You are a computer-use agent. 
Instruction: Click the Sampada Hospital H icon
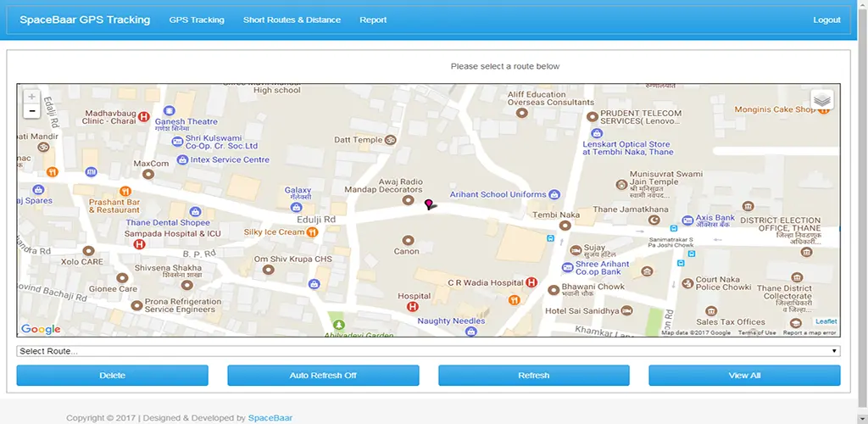pyautogui.click(x=140, y=244)
